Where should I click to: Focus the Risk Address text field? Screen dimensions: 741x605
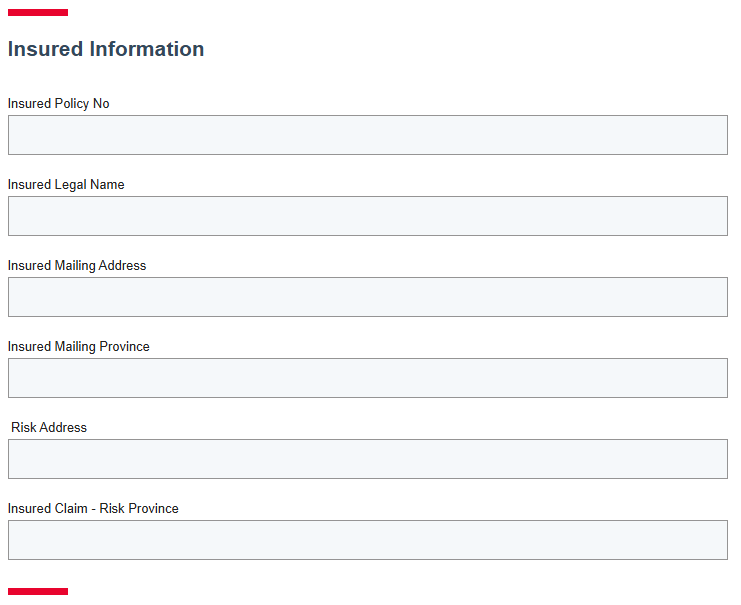pos(367,459)
